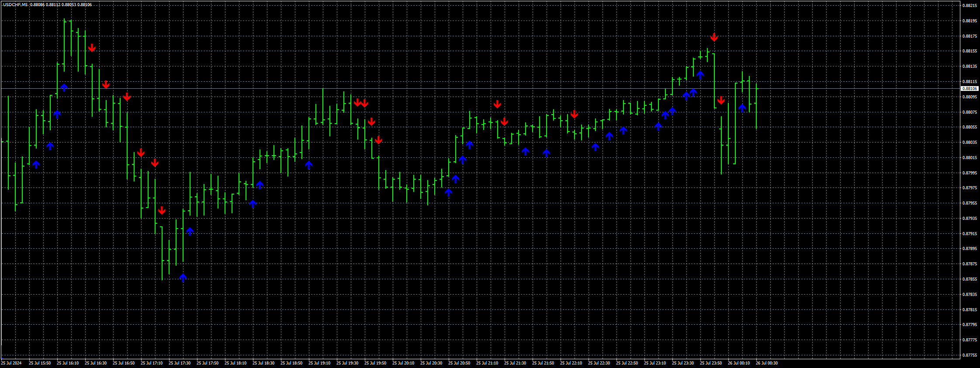Click the 25 Jul 17:30 time label
The height and width of the screenshot is (368, 980).
[x=180, y=363]
